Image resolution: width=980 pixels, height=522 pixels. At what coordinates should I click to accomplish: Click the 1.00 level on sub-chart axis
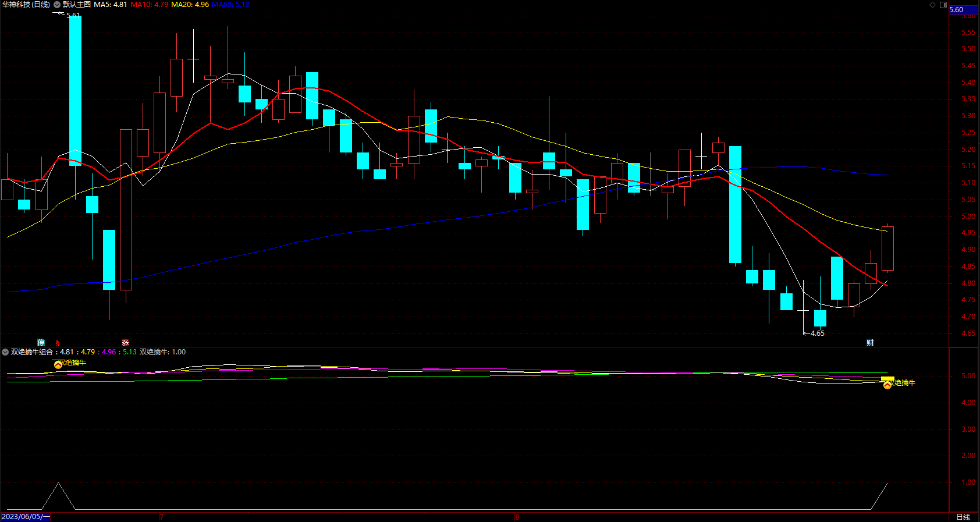click(x=968, y=482)
